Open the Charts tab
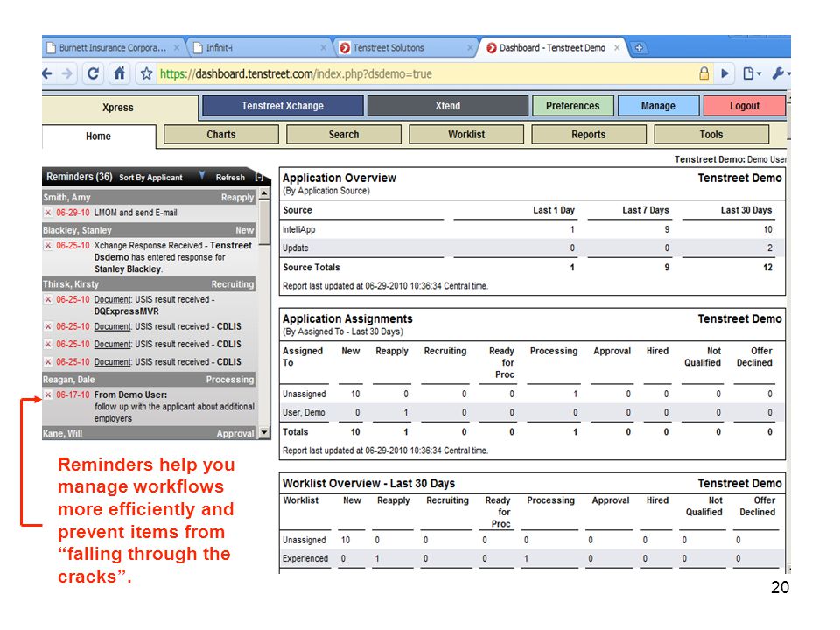Screen dimensions: 840x630 tap(221, 135)
